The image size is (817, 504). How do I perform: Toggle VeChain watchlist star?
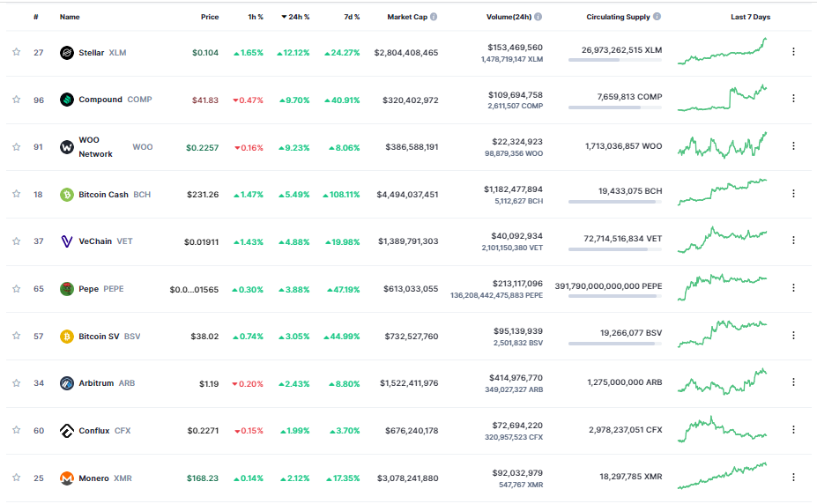(x=17, y=241)
